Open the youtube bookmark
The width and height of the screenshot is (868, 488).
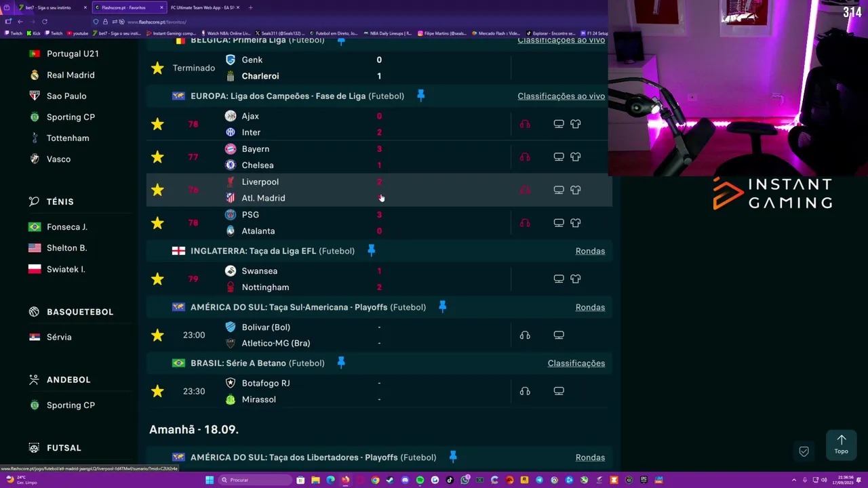pyautogui.click(x=77, y=33)
